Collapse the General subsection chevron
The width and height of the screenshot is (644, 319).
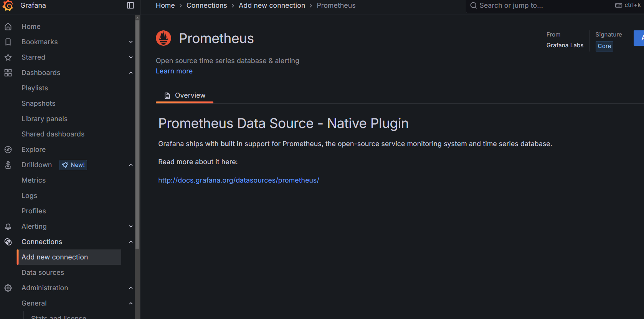point(131,303)
